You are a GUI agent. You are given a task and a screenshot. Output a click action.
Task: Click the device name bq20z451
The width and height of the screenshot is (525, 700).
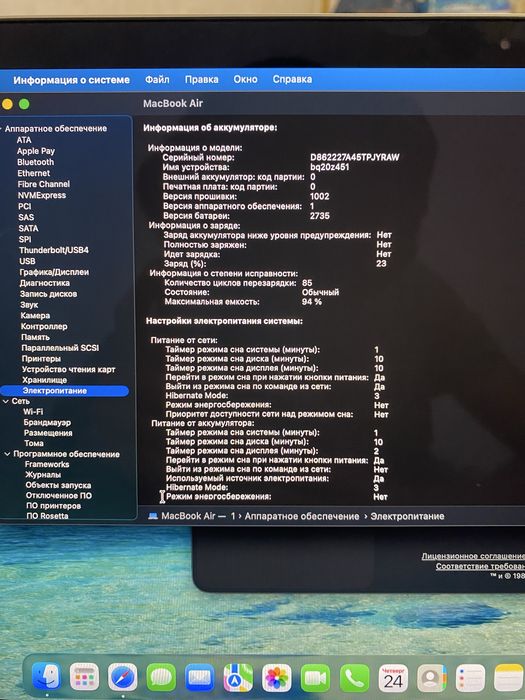[329, 167]
